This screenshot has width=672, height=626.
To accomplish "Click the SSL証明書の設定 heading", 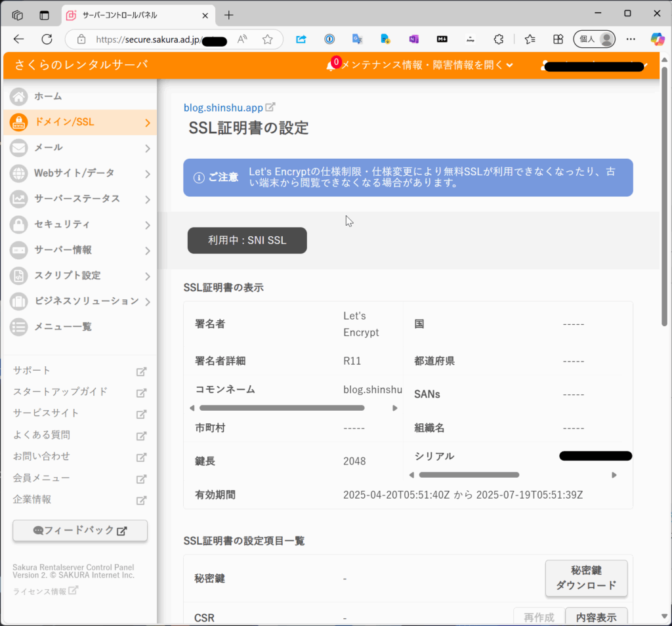I will 249,128.
